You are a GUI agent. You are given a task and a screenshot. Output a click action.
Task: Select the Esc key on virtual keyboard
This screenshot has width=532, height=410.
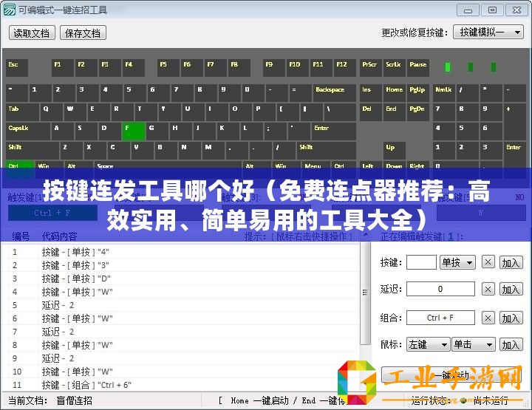[17, 68]
